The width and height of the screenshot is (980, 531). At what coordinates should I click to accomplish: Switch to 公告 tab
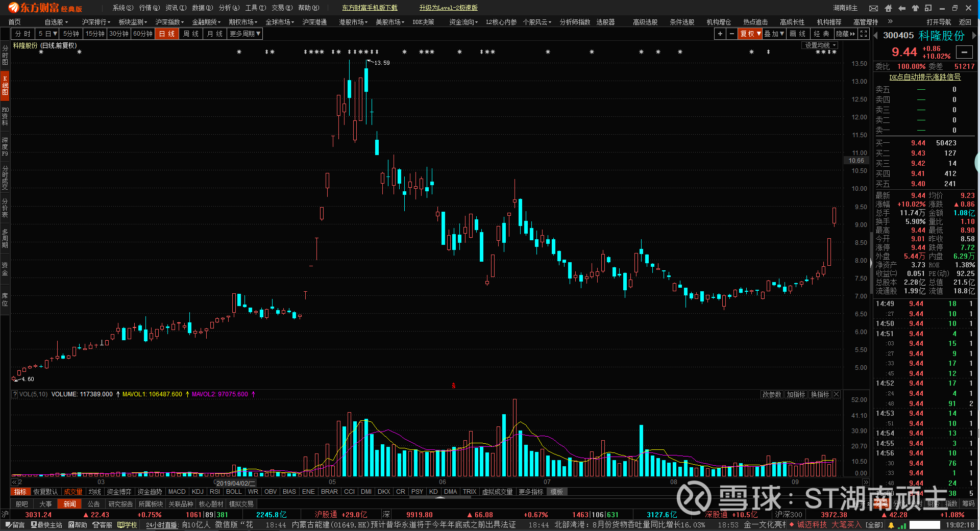click(93, 504)
